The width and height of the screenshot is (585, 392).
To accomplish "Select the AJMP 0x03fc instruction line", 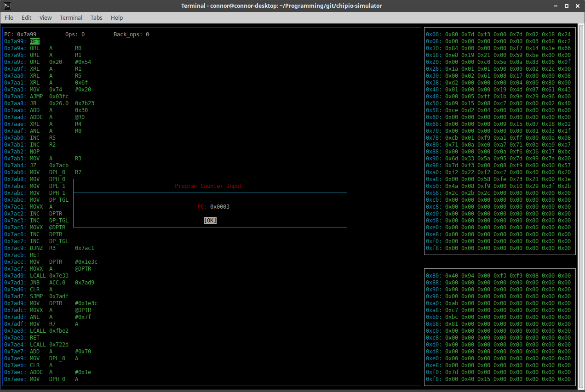I will coord(36,97).
